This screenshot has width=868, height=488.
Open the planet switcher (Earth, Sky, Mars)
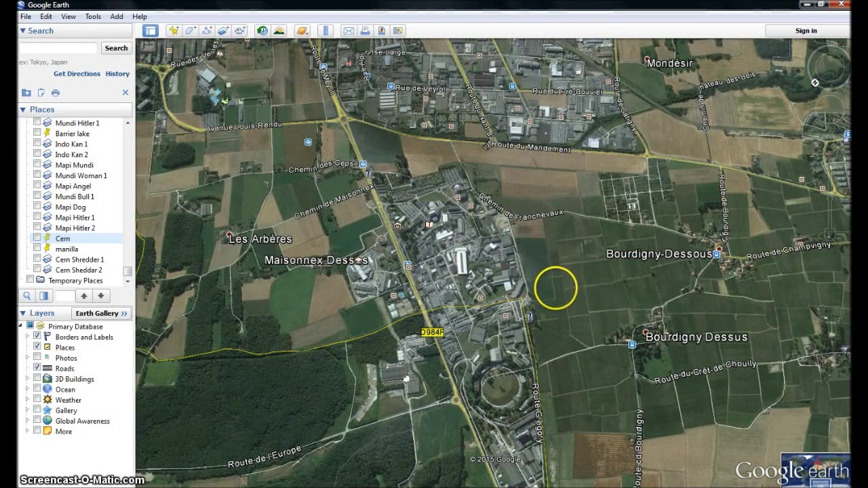302,30
